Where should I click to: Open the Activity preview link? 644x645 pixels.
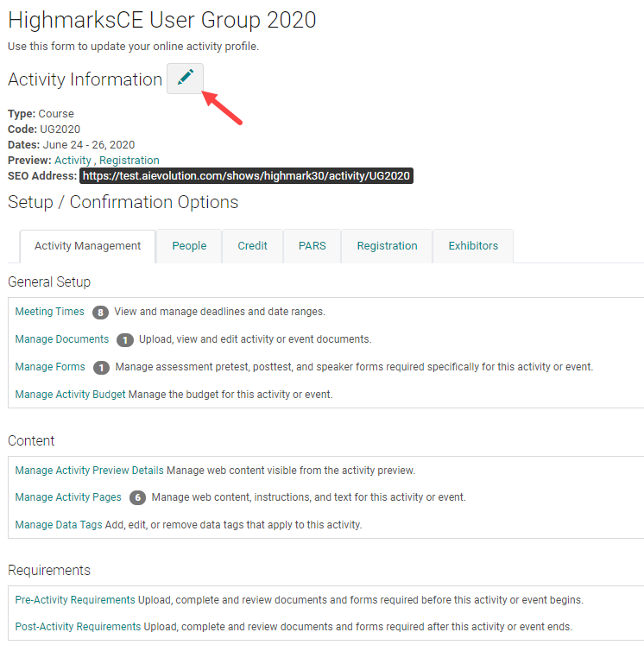(72, 161)
